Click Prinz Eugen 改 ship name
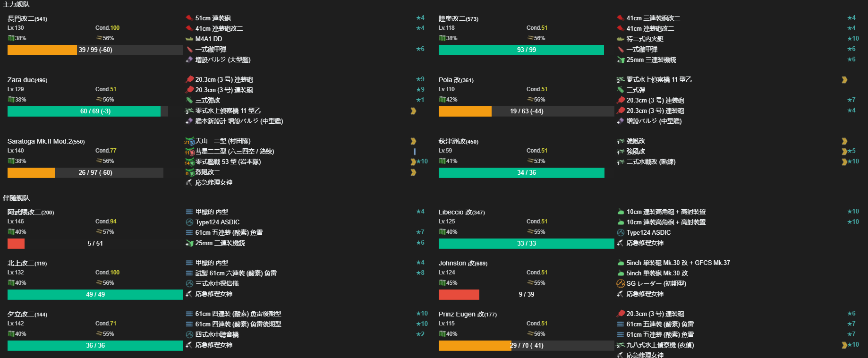 tap(461, 314)
